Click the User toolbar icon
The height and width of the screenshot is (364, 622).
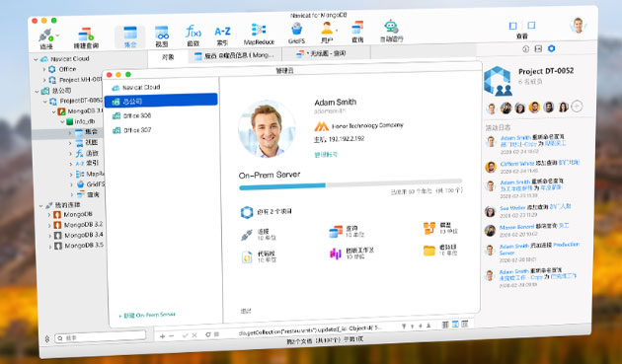click(327, 33)
